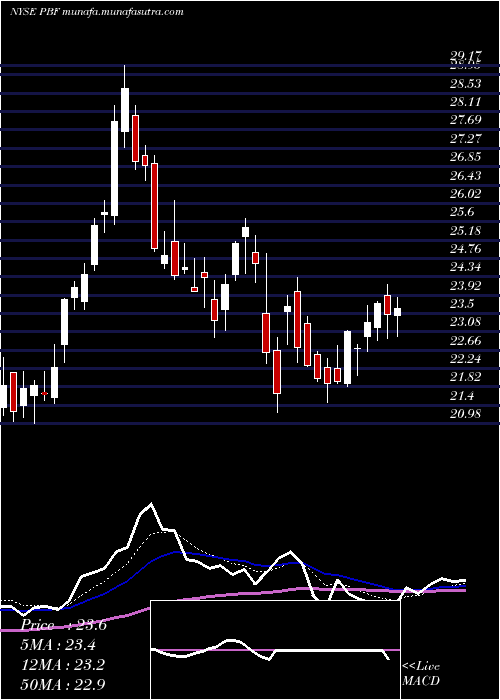Click the Price : 23.6 readout

pos(64,625)
